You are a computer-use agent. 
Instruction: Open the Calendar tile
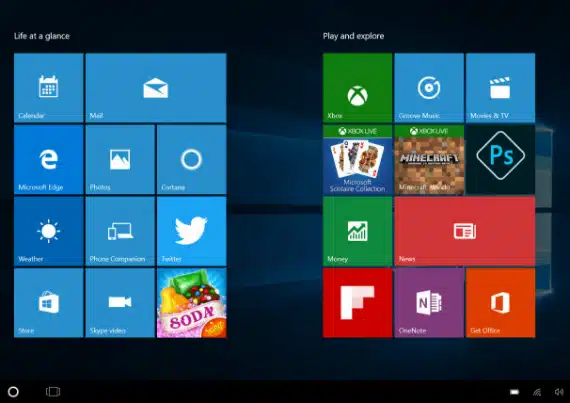[48, 88]
